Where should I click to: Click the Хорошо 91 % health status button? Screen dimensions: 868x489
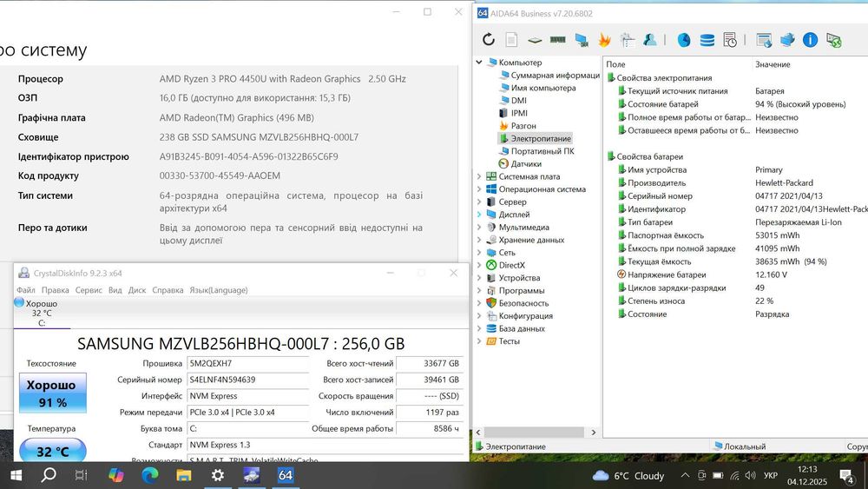(x=53, y=393)
